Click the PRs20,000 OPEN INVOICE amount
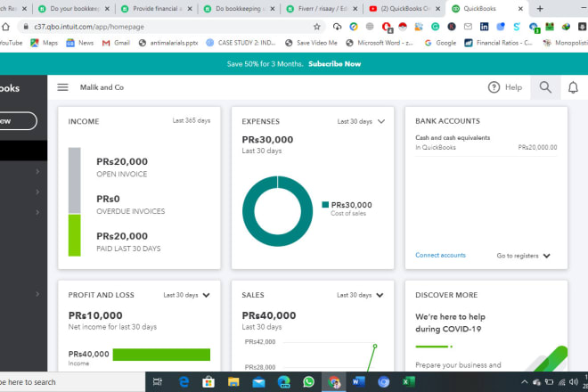The height and width of the screenshot is (392, 588). coord(122,161)
